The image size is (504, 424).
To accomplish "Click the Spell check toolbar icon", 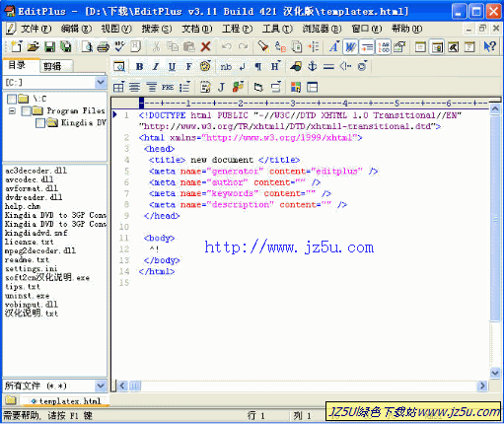I will pyautogui.click(x=119, y=46).
